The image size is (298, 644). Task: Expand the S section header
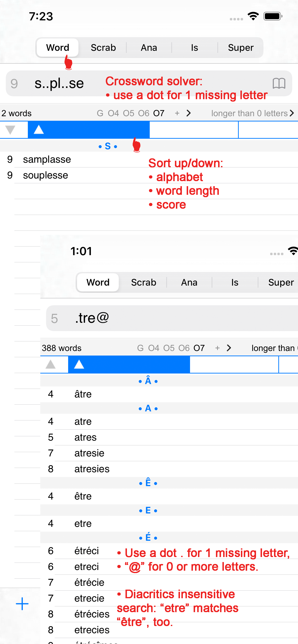click(x=108, y=146)
